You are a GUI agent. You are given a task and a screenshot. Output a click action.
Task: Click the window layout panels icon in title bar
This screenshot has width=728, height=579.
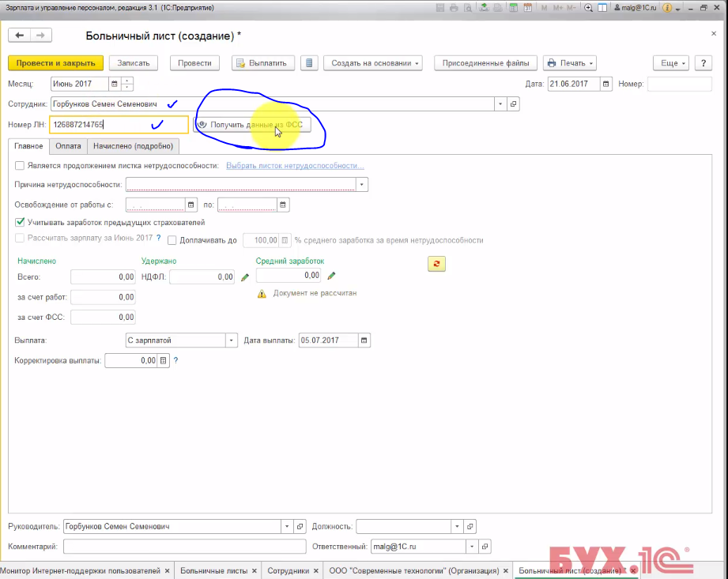tap(602, 8)
